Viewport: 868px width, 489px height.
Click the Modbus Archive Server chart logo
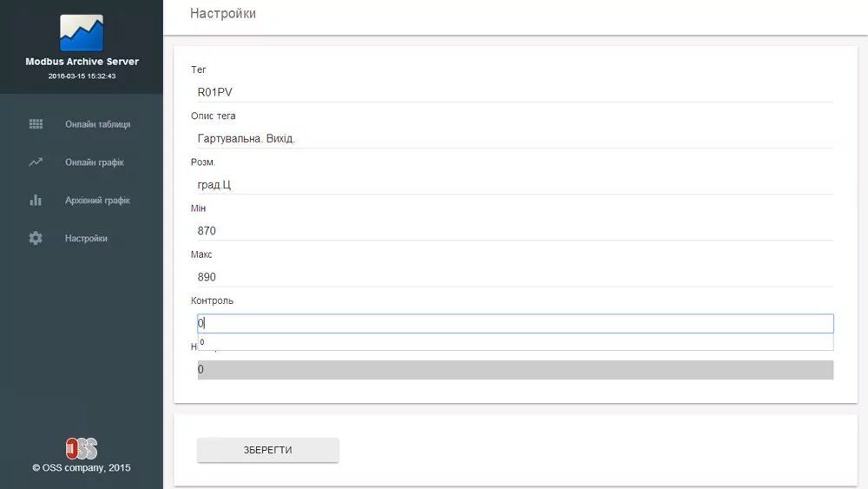pyautogui.click(x=82, y=33)
